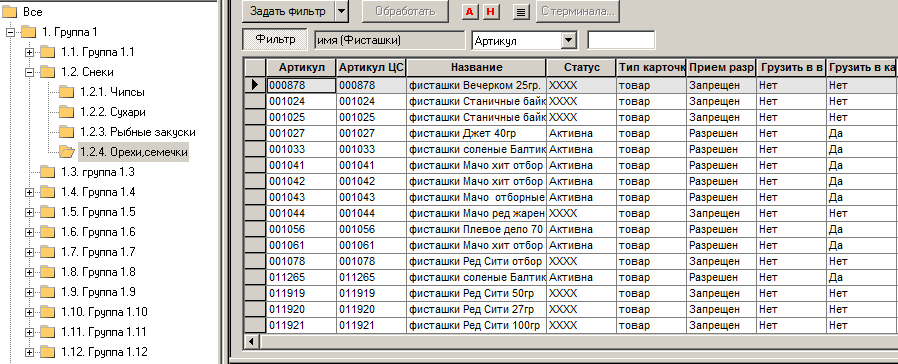898x364 pixels.
Task: Sort by the 'Артикул' column header
Action: (302, 68)
